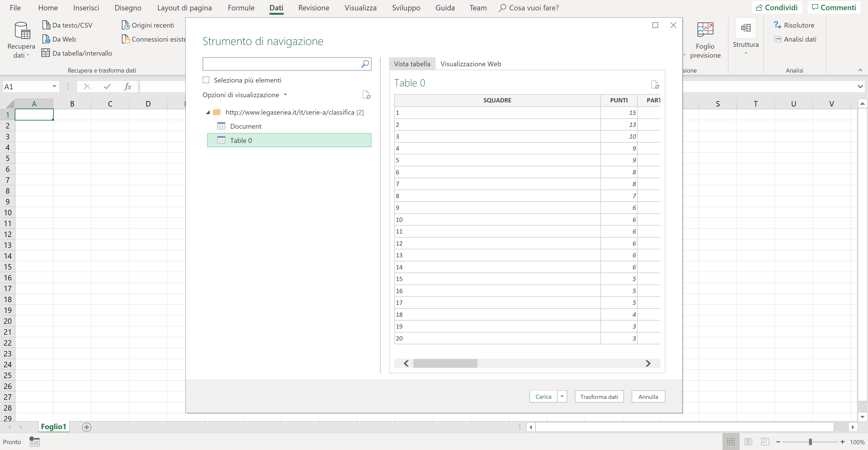Click macro recording icon in status bar
This screenshot has height=450, width=868.
34,442
